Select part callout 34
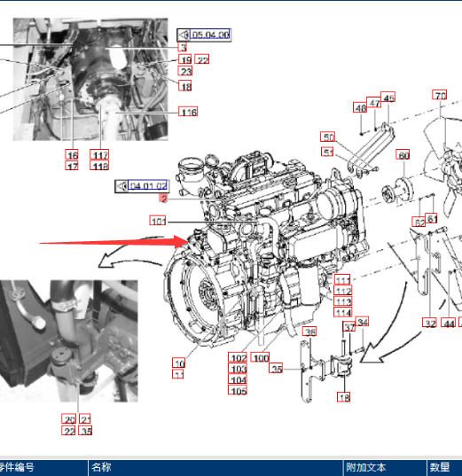This screenshot has width=462, height=476. click(362, 322)
